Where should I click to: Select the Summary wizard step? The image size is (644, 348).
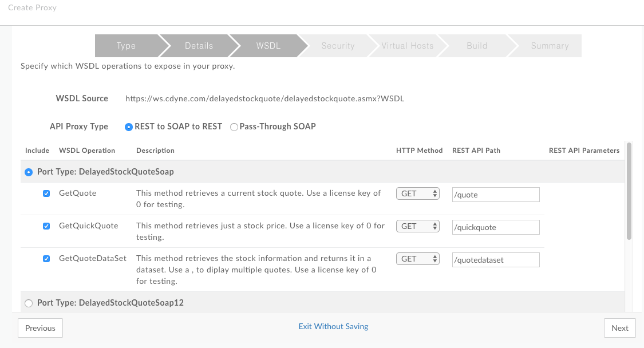coord(550,46)
